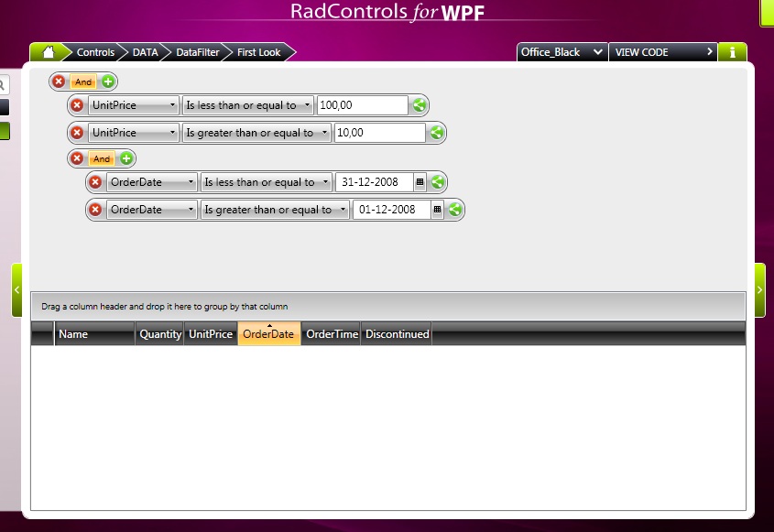Screen dimensions: 774x532
Task: Go to DATA in the breadcrumb
Action: [145, 52]
